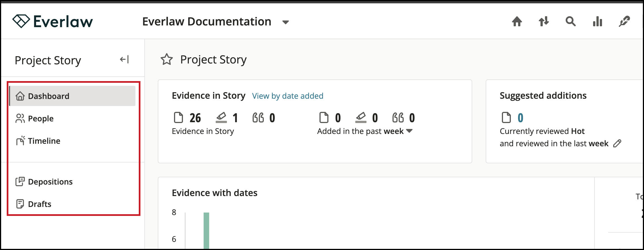Viewport: 644px width, 250px height.
Task: Click the quote icon under Added in past week
Action: click(398, 118)
